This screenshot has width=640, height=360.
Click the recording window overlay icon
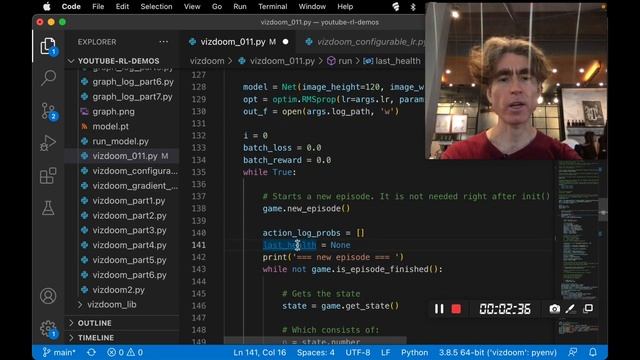point(588,309)
